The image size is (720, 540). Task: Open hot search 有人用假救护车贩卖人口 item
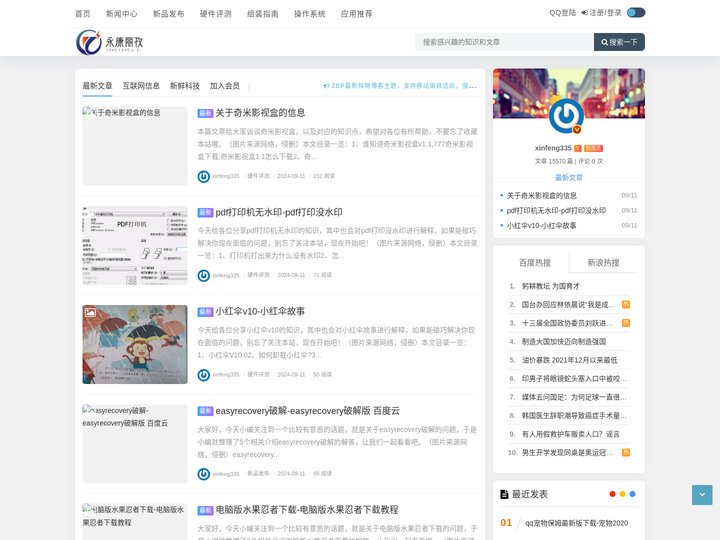click(571, 434)
